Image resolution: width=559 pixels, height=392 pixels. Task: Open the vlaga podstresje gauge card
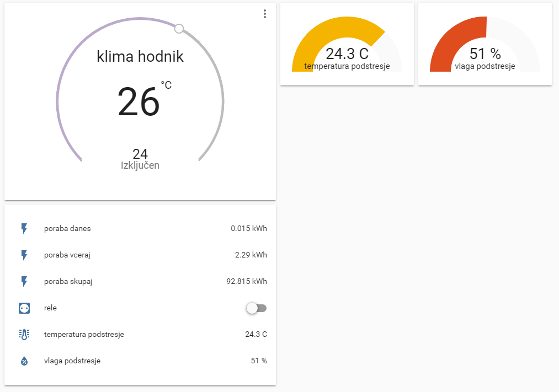click(485, 44)
